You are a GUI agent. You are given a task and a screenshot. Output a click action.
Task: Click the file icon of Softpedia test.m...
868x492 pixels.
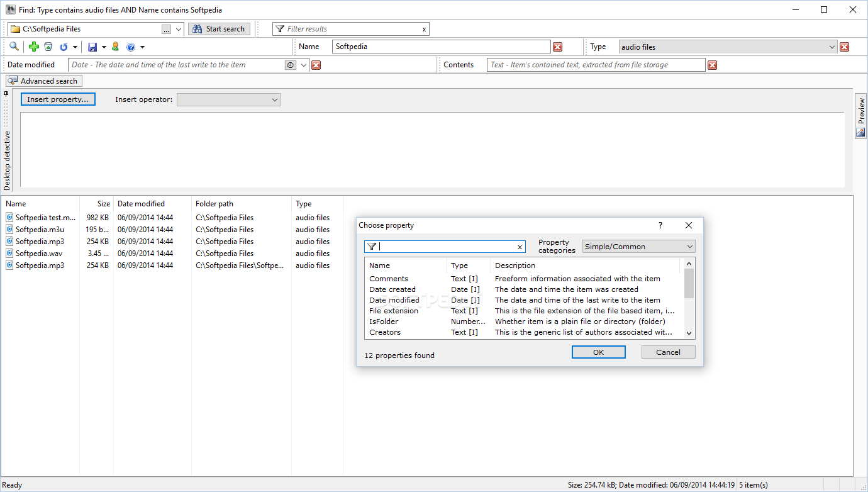click(x=9, y=218)
